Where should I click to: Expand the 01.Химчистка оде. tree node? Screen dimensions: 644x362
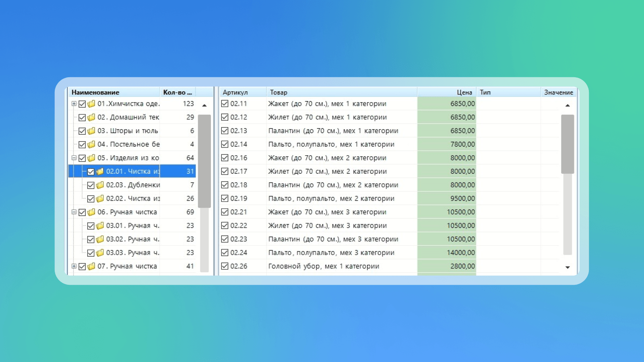click(x=74, y=104)
